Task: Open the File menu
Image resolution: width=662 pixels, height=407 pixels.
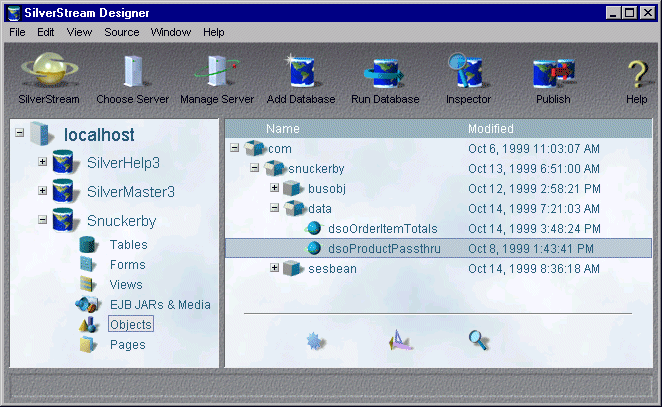Action: 17,33
